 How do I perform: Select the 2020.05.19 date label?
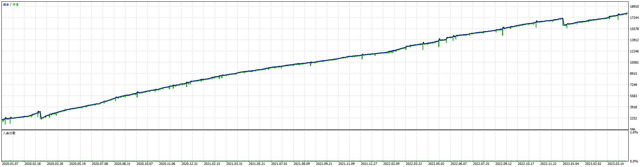point(77,164)
